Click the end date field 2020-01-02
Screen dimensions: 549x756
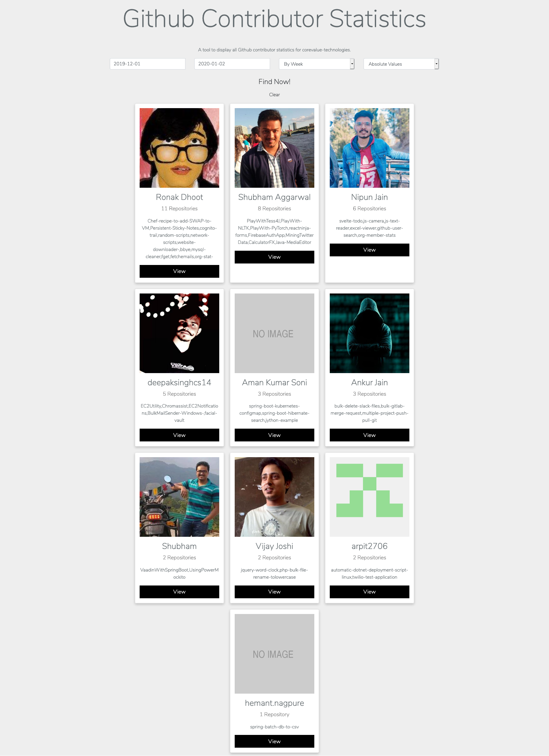232,64
